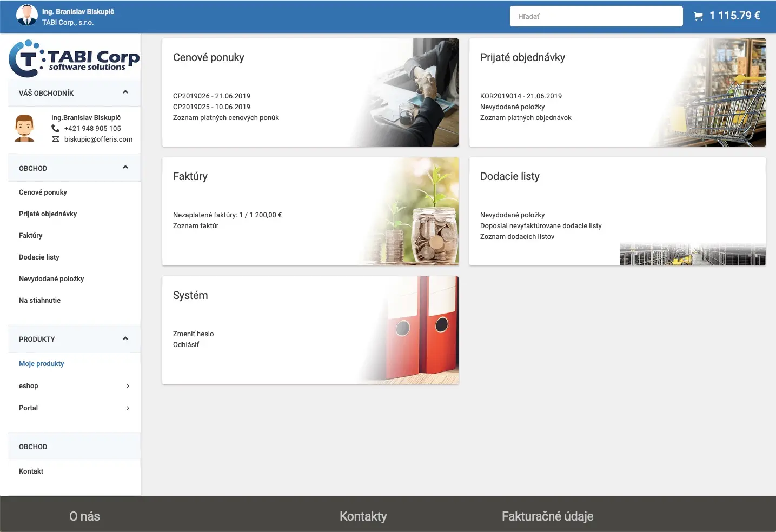Click the user avatar in header
The image size is (776, 532).
coord(27,16)
